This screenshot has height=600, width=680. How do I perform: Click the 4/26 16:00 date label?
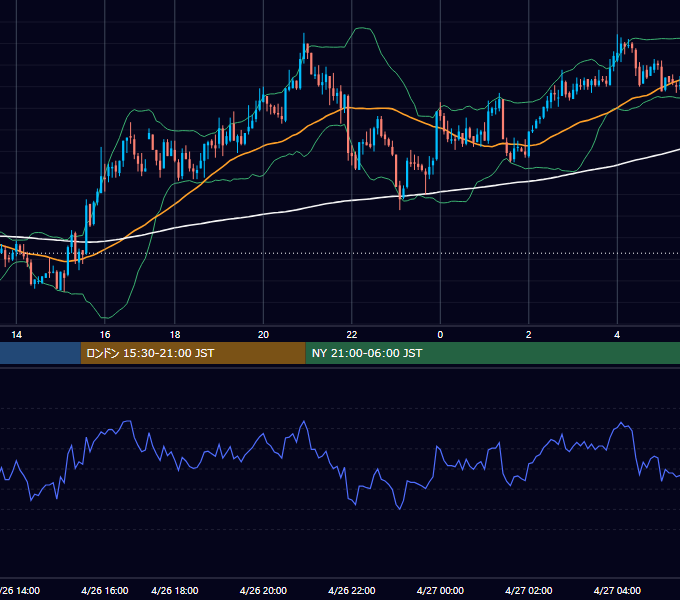point(105,590)
